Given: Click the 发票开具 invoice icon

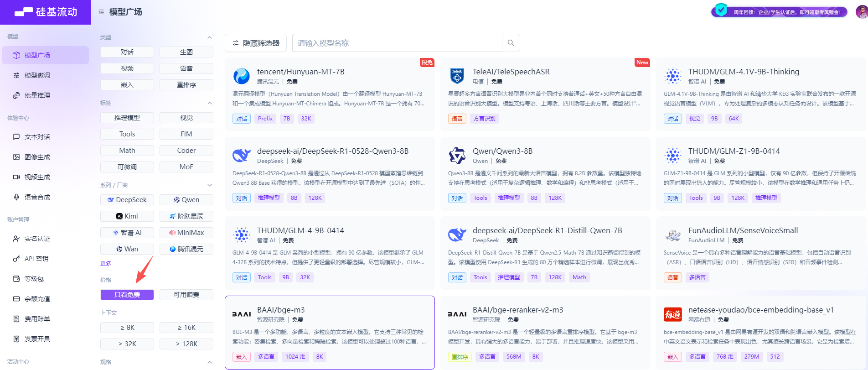Looking at the screenshot, I should tap(16, 339).
